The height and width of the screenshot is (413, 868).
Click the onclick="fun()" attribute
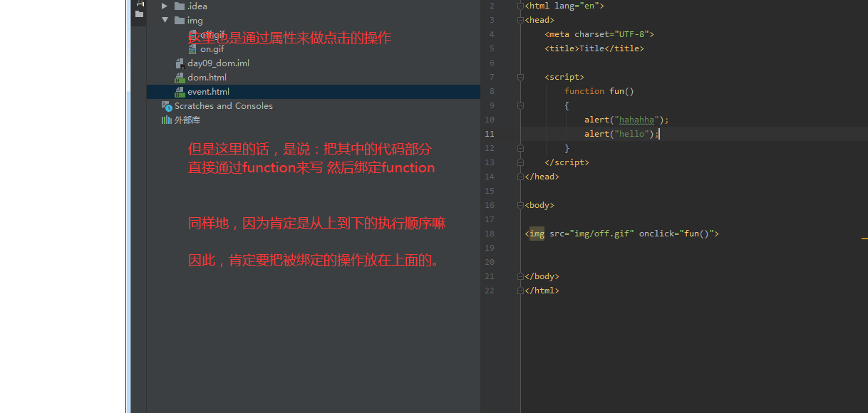pyautogui.click(x=677, y=234)
